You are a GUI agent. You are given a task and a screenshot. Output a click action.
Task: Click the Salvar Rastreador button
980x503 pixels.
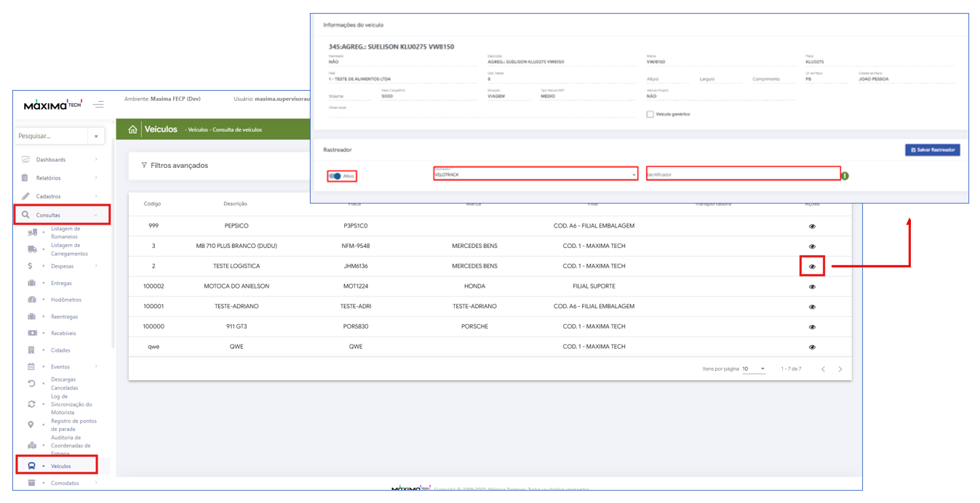[932, 150]
